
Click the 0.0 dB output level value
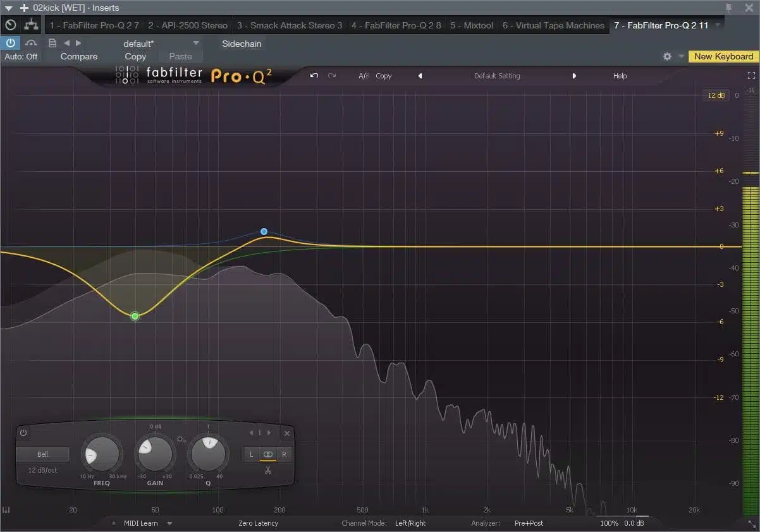(x=634, y=523)
